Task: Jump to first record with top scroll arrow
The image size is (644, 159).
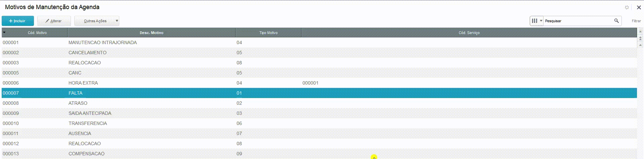Action: (x=640, y=32)
